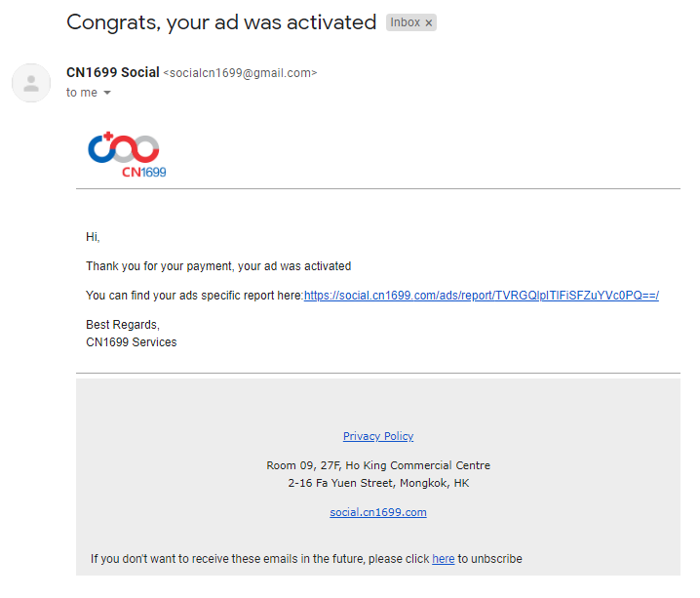Open the ads report URL link

481,296
